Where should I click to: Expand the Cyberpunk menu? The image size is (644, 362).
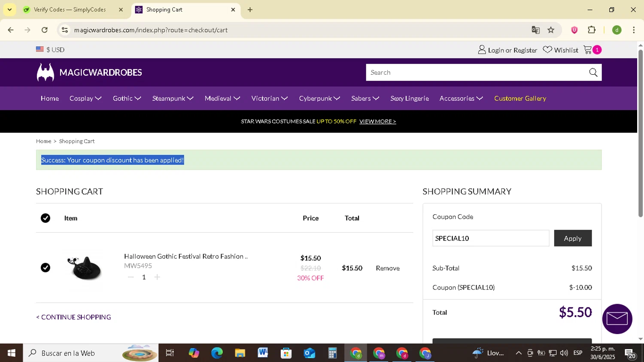click(x=319, y=98)
